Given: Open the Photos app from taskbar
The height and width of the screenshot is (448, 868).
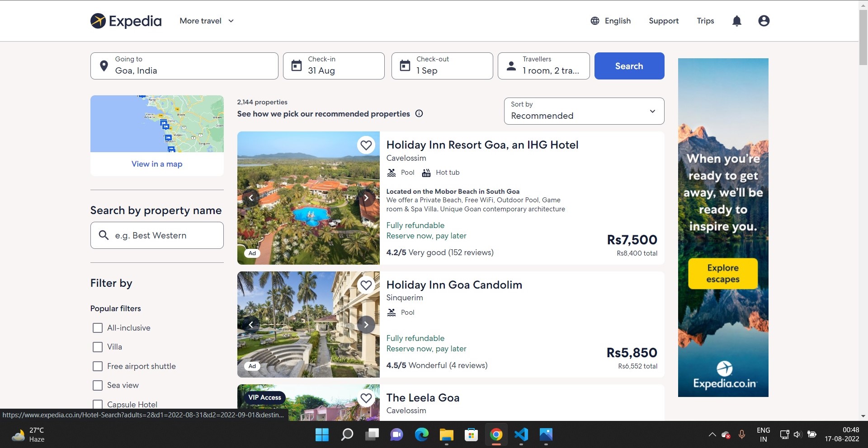Looking at the screenshot, I should coord(546,434).
